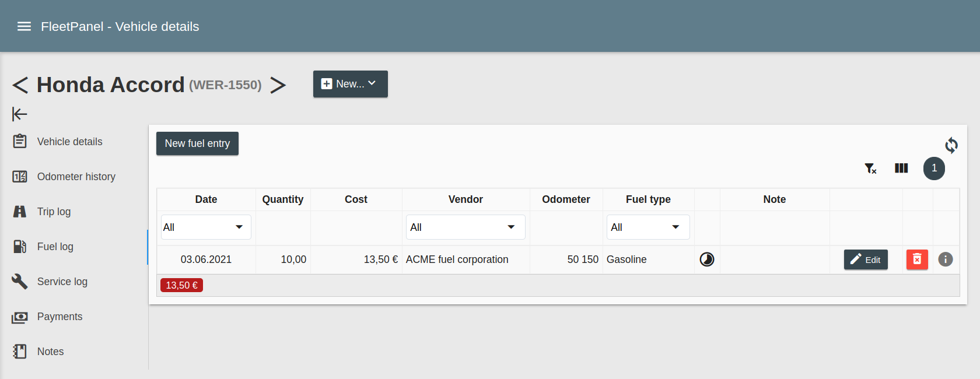Click the New fuel entry button

point(197,143)
